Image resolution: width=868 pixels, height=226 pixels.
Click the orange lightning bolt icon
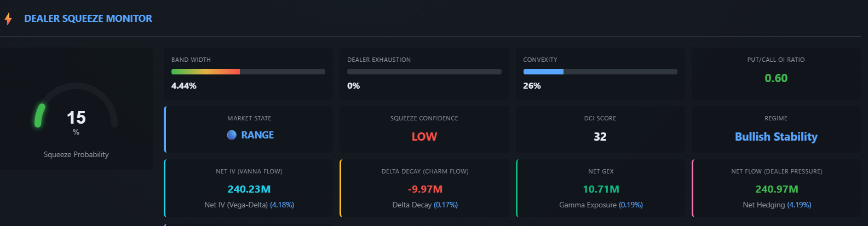(8, 19)
